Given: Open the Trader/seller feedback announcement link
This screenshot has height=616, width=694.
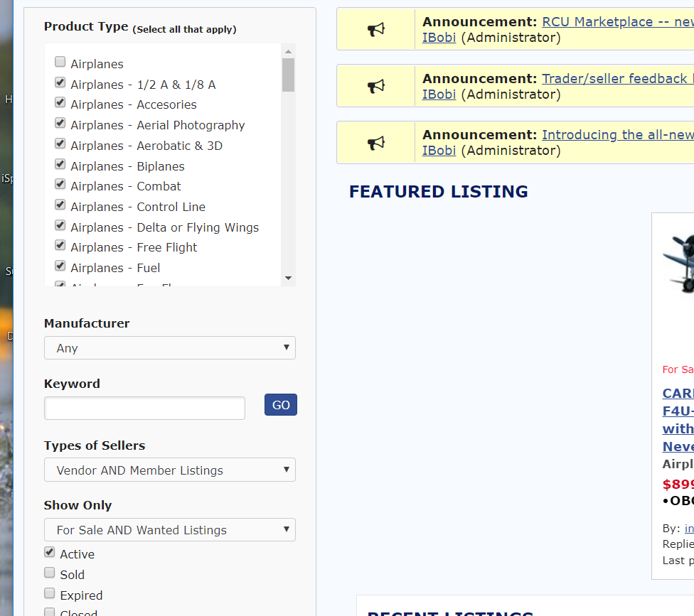Looking at the screenshot, I should tap(617, 79).
